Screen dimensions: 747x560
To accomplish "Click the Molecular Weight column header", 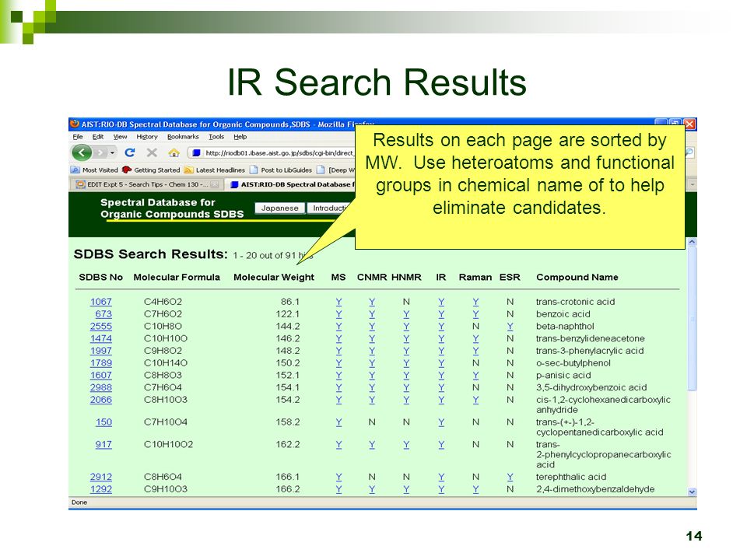I will [274, 277].
